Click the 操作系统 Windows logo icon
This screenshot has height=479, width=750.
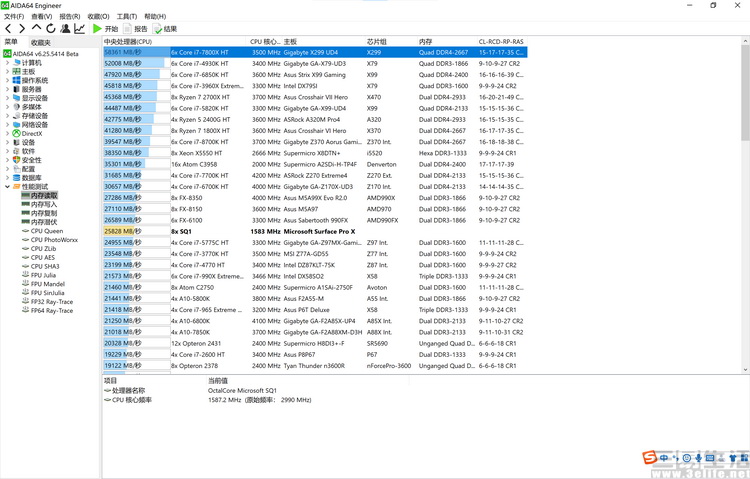[17, 80]
